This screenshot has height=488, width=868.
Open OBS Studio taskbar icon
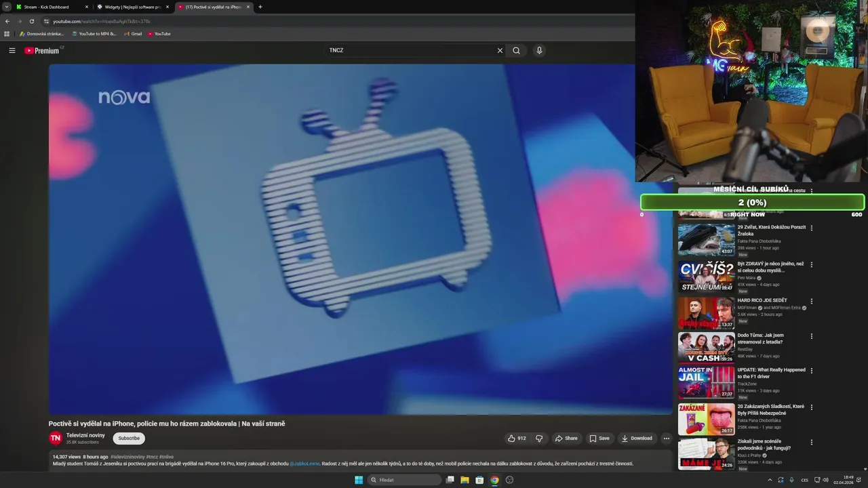tap(510, 480)
